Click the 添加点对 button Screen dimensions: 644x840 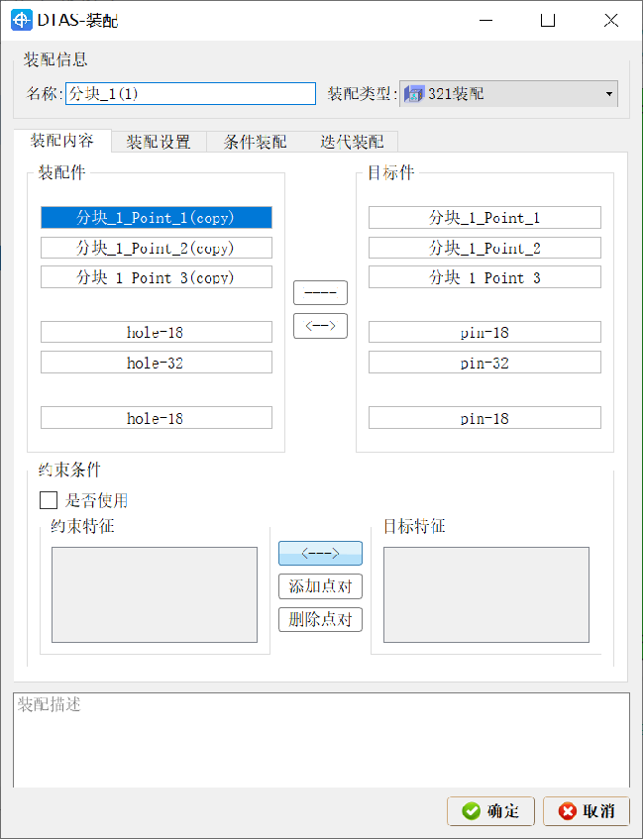[320, 586]
